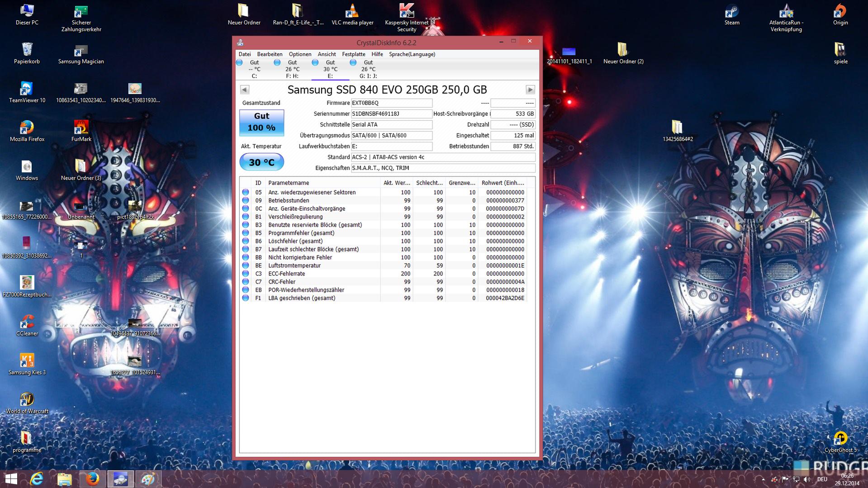Click the Betriebsstunden value 887 Std.
Screen dimensions: 868x488
point(513,147)
